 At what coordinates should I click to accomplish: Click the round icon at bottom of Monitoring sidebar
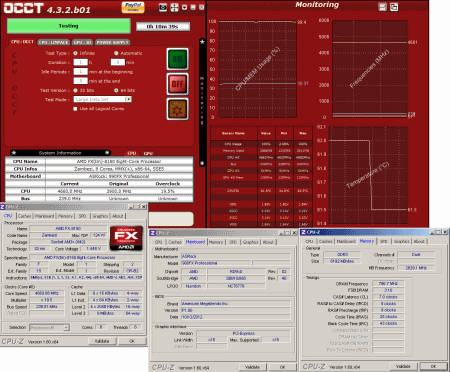tap(202, 164)
